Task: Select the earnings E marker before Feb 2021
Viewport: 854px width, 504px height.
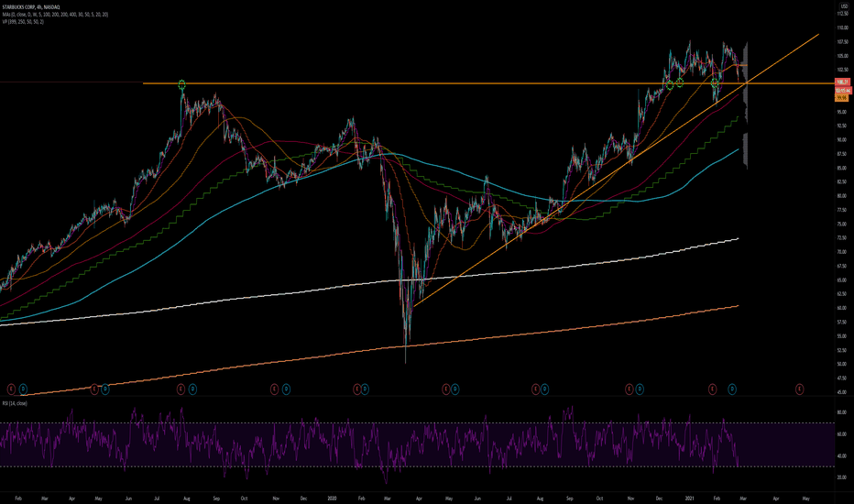Action: (712, 389)
